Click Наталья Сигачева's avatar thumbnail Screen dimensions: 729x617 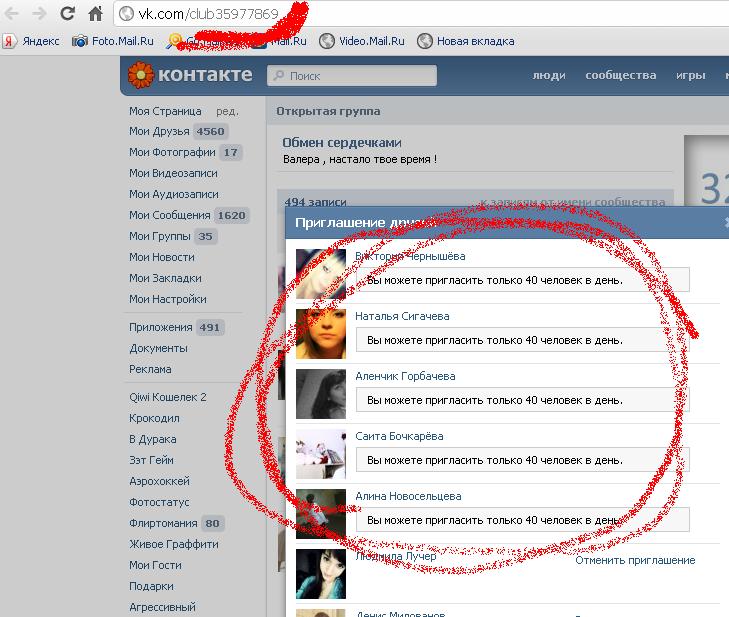click(x=321, y=334)
